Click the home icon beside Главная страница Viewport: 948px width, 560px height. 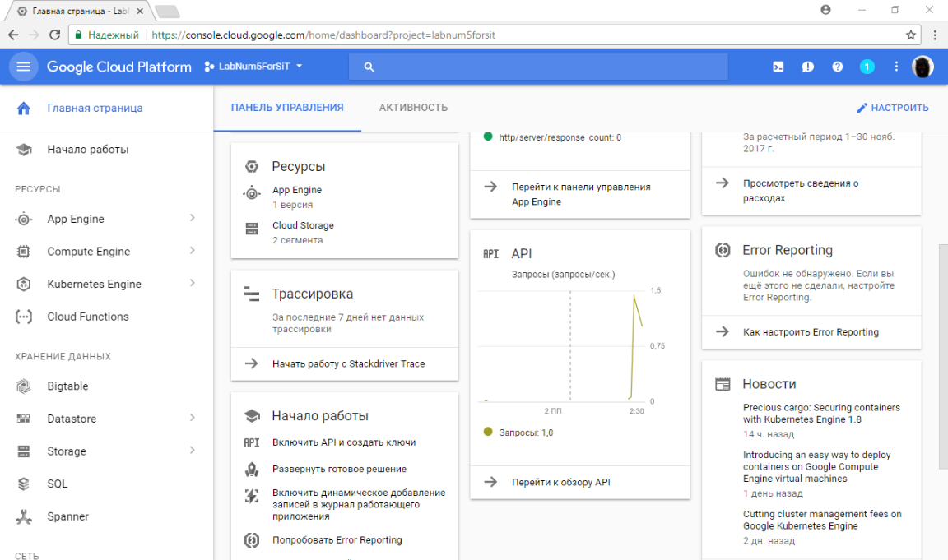click(24, 108)
